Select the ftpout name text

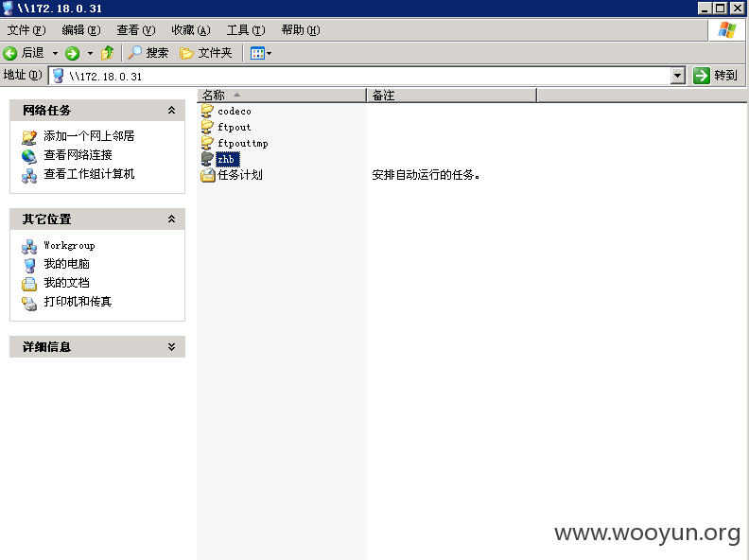pyautogui.click(x=235, y=127)
